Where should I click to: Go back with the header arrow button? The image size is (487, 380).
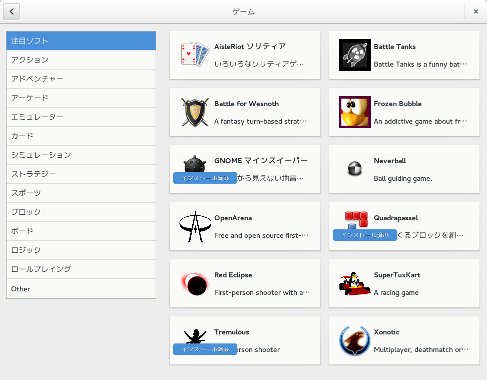pyautogui.click(x=12, y=12)
